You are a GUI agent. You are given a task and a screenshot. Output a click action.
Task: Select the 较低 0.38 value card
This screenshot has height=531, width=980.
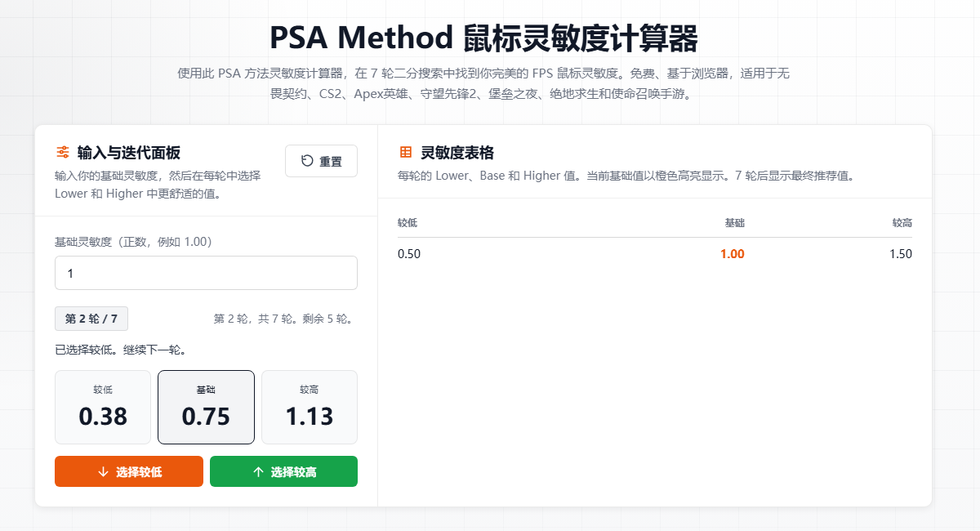103,407
